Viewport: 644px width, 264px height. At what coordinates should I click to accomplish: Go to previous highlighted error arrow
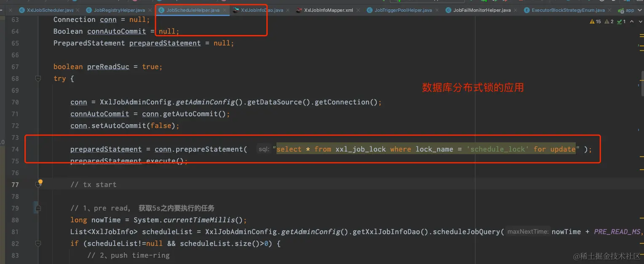tap(632, 21)
